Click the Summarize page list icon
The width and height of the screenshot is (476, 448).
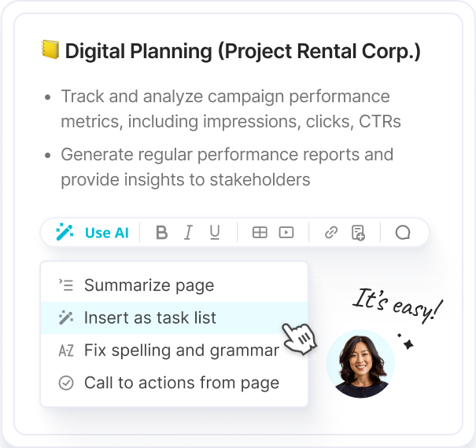tap(66, 285)
